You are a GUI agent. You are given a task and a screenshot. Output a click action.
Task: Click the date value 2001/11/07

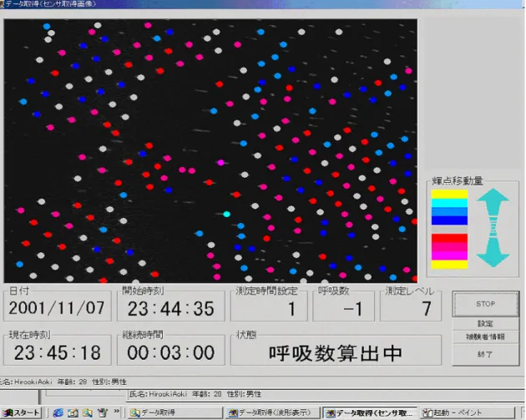pyautogui.click(x=57, y=308)
